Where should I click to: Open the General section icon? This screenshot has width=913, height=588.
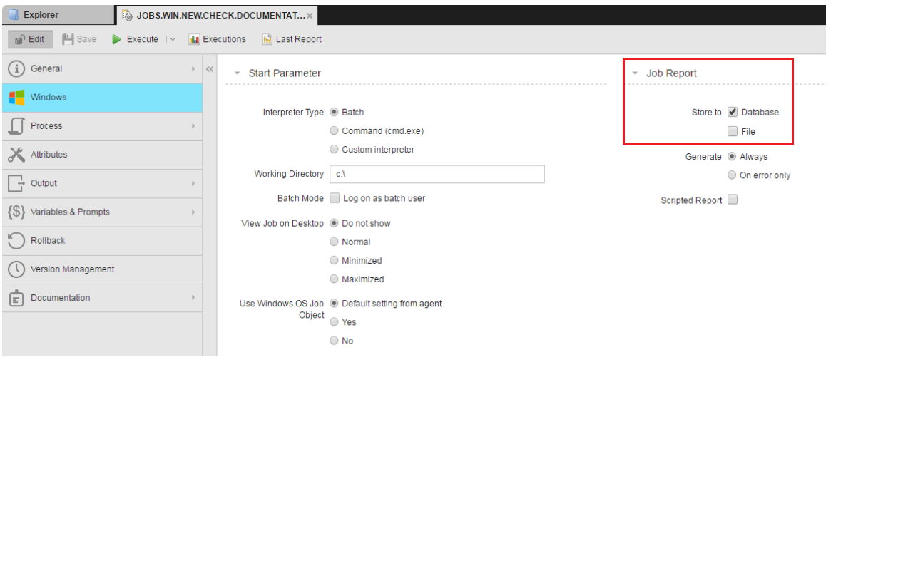(x=16, y=68)
